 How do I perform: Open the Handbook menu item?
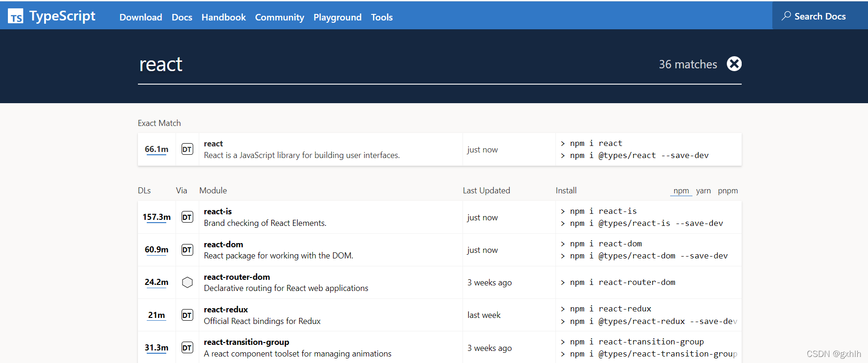tap(223, 17)
